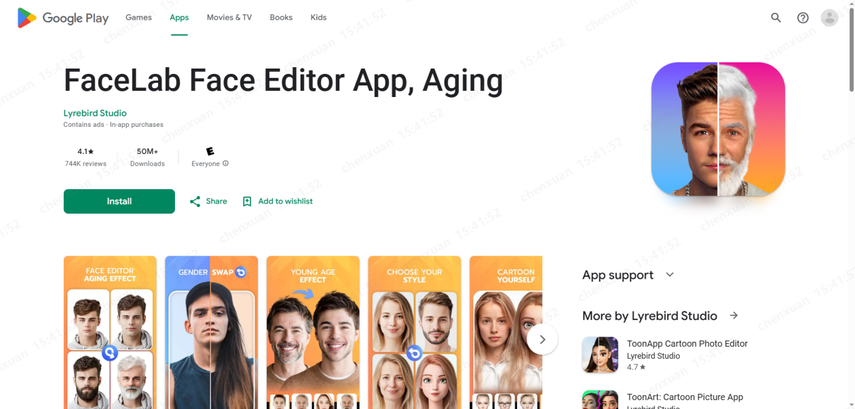Click the search magnifier icon
Screen dimensions: 855x409
[x=775, y=17]
